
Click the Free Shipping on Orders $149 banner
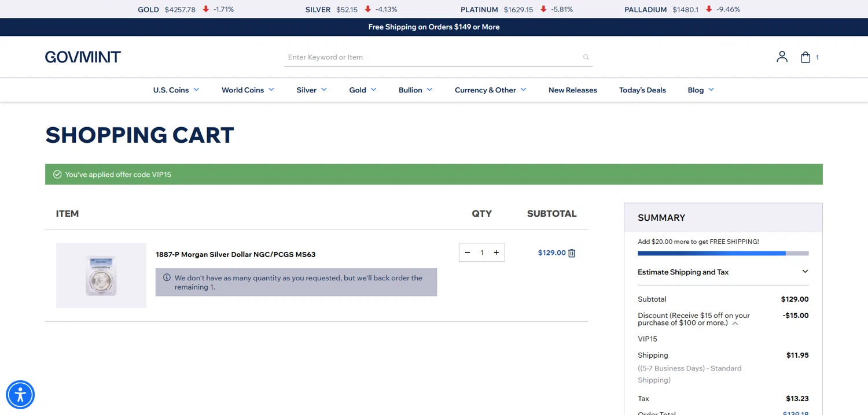point(434,27)
